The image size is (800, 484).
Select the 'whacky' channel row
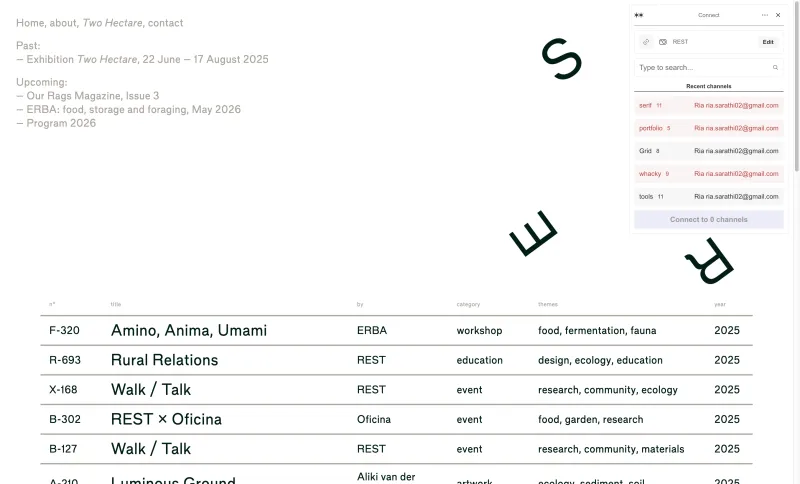coord(709,174)
